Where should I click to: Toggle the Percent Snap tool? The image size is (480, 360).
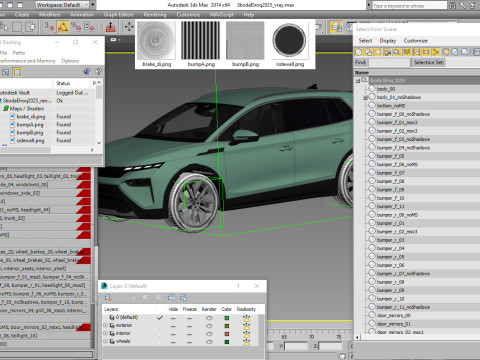click(x=76, y=27)
